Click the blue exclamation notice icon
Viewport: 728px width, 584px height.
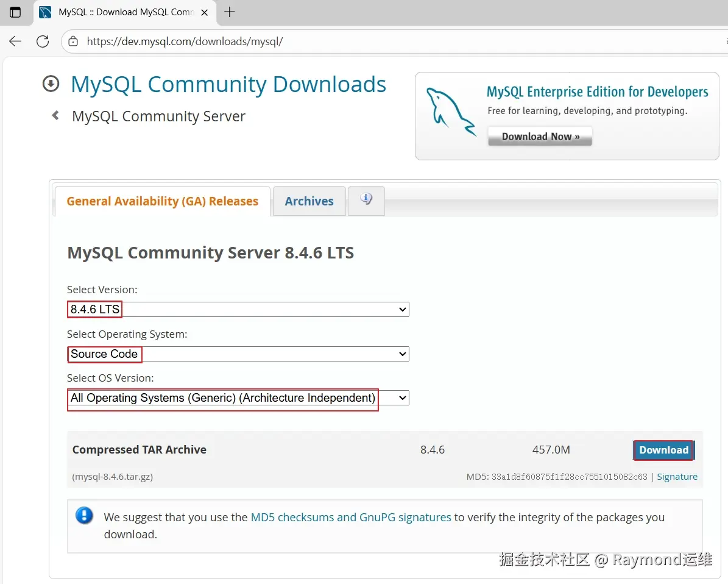point(84,515)
